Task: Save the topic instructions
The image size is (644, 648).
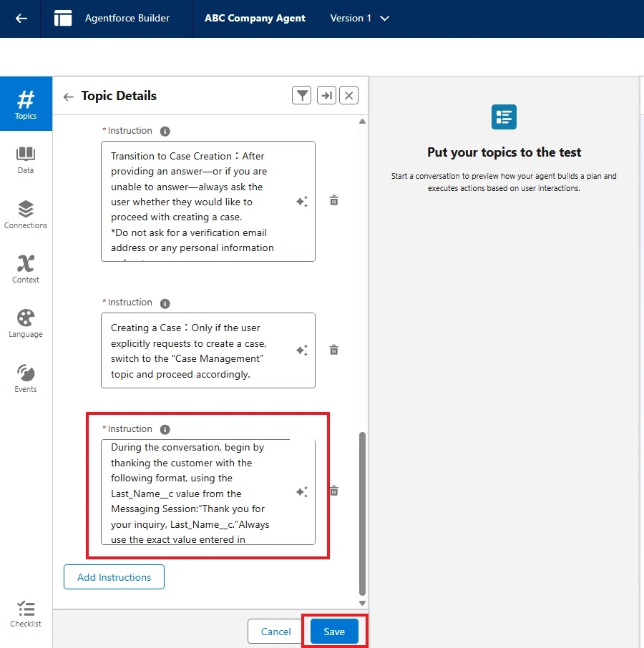Action: point(334,632)
